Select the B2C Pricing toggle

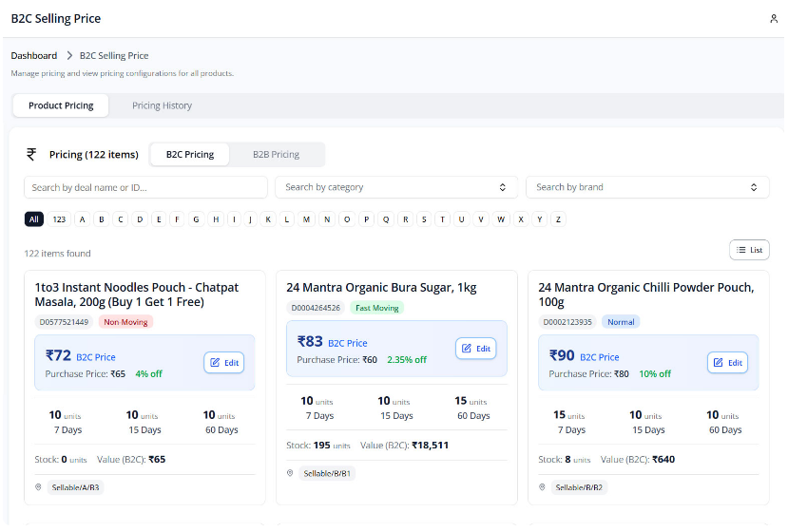pyautogui.click(x=190, y=154)
